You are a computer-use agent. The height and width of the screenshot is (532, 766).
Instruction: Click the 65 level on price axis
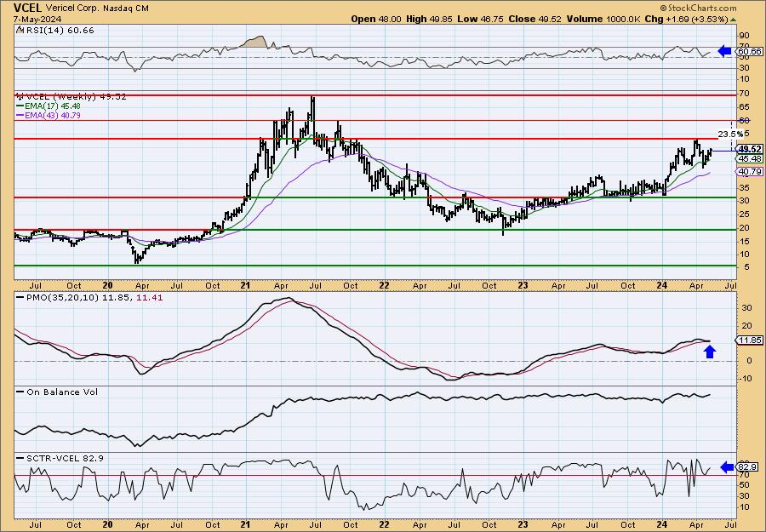(744, 106)
